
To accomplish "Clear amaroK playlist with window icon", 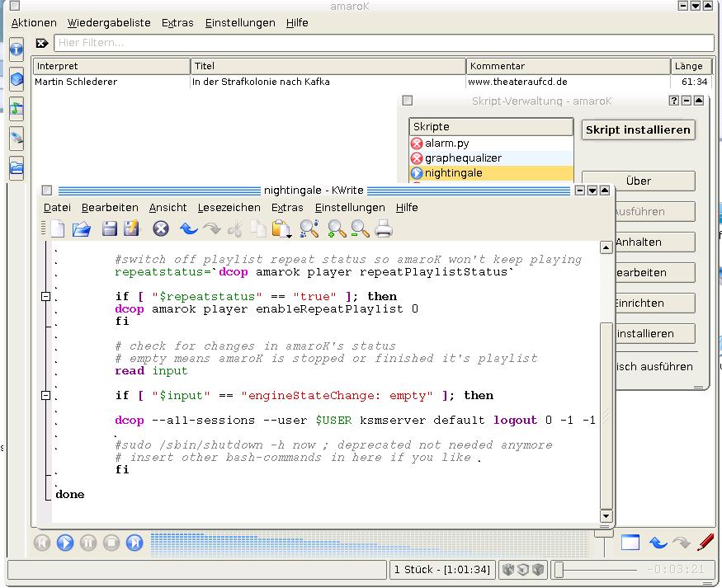I will (630, 543).
